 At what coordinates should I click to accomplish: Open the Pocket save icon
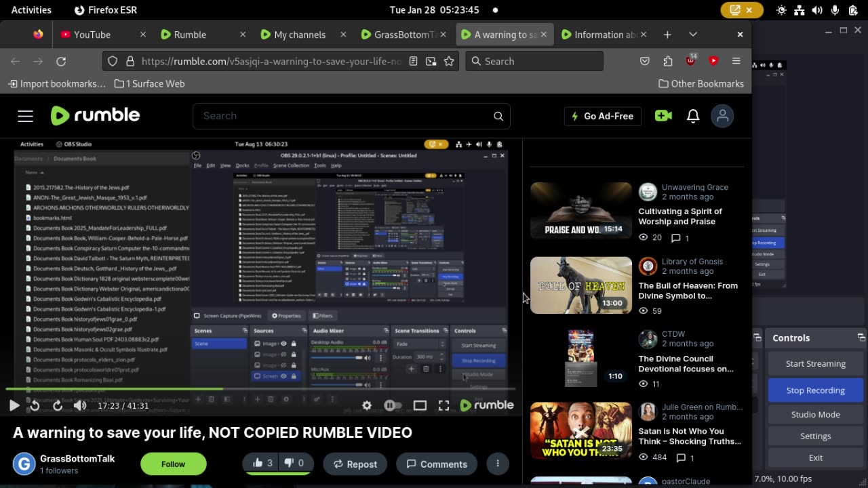645,61
